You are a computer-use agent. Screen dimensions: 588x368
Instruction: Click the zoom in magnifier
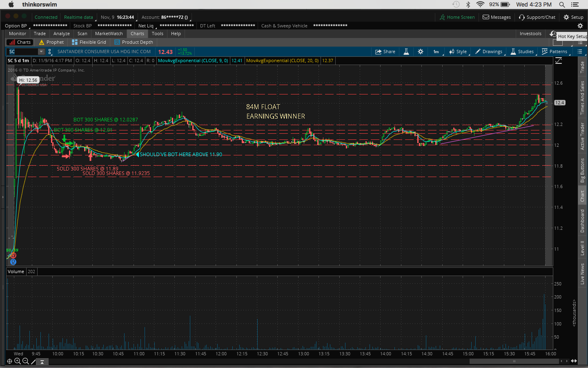18,361
